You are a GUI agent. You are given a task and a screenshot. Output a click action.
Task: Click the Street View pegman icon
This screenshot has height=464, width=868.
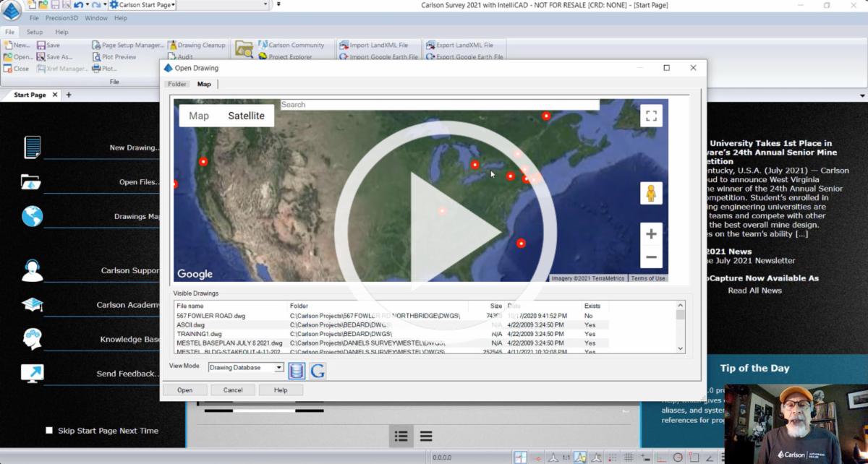point(651,194)
